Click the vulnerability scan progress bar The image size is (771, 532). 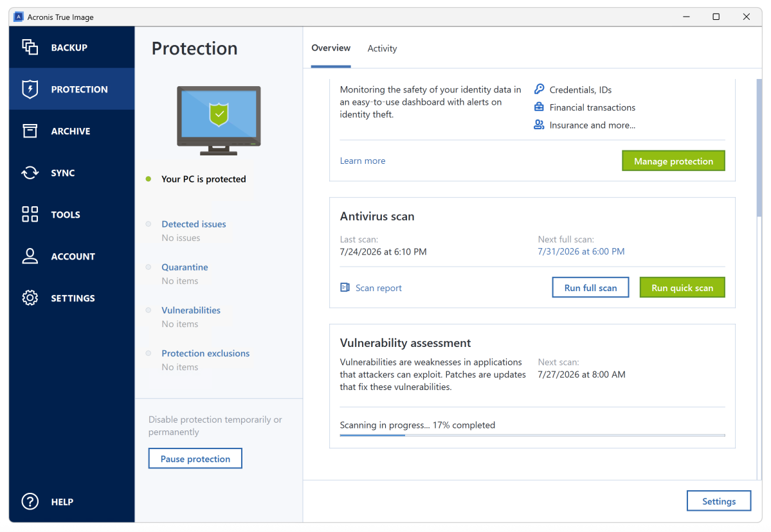[x=532, y=435]
